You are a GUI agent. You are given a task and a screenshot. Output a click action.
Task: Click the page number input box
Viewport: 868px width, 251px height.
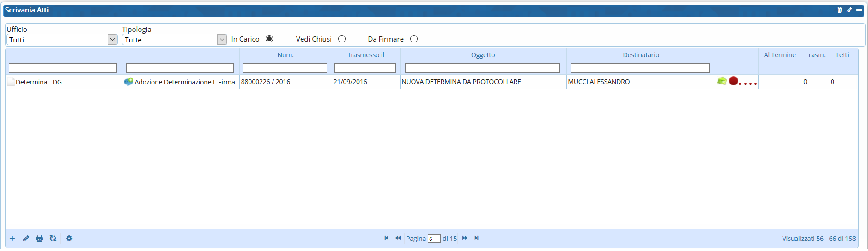pos(434,239)
